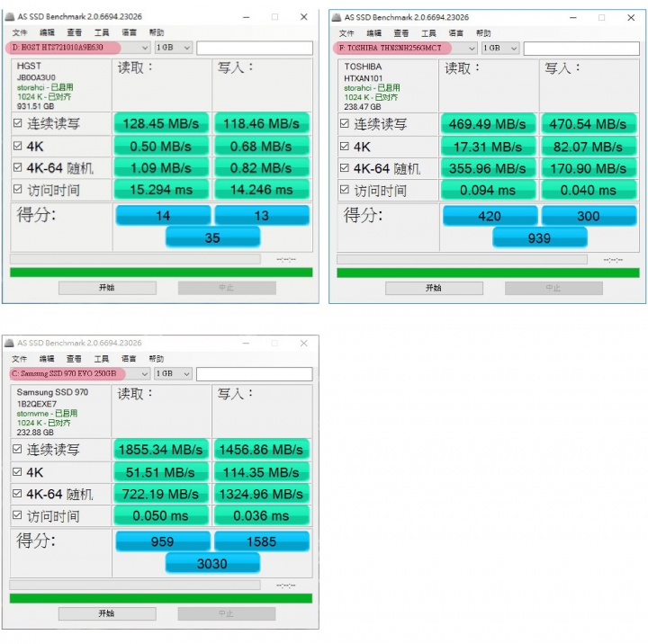The width and height of the screenshot is (648, 644).
Task: Close the TOSHIBA benchmark window
Action: pyautogui.click(x=631, y=17)
